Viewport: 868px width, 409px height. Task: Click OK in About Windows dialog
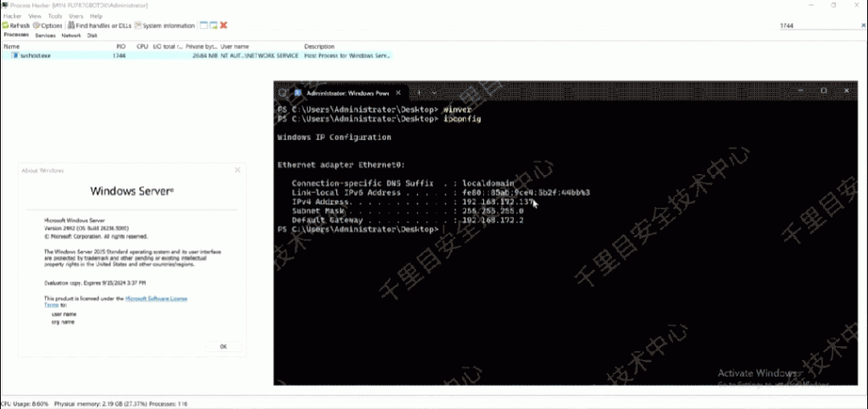[x=223, y=346]
